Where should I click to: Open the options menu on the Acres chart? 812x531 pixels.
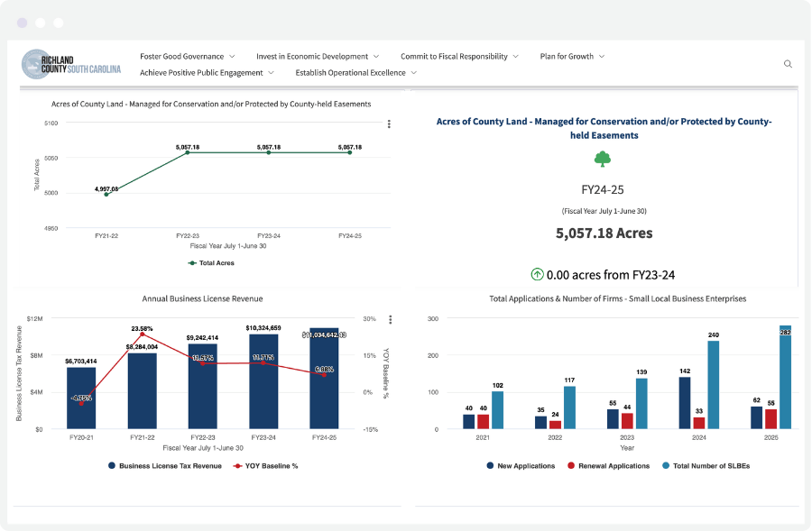click(x=389, y=124)
